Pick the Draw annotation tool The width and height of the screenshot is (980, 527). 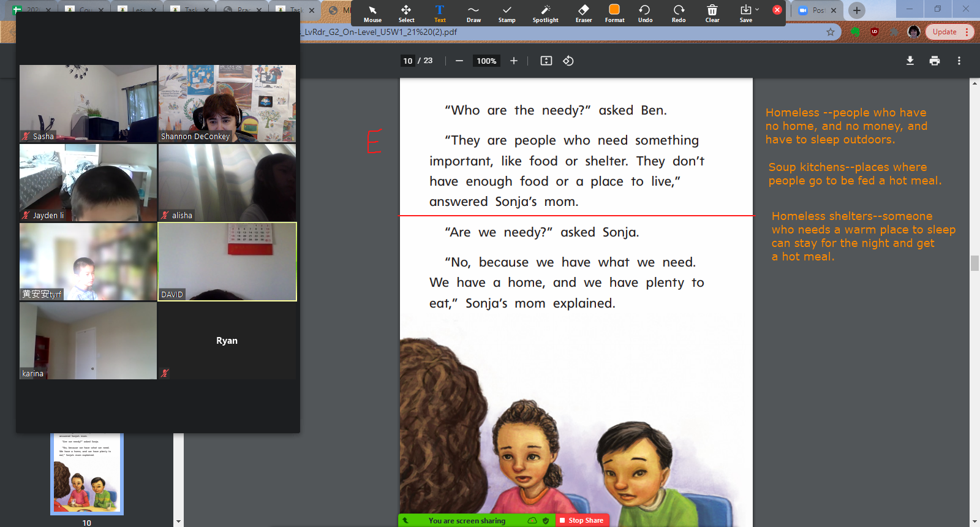click(x=473, y=13)
